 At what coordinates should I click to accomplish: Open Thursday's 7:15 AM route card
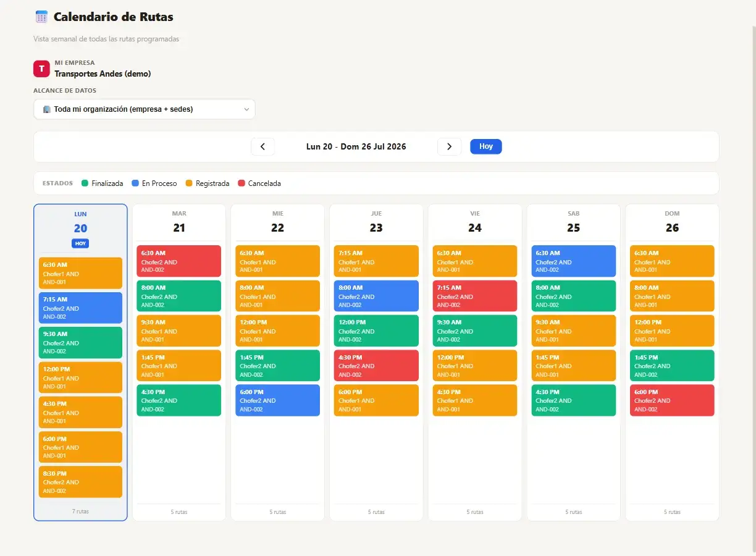(376, 261)
